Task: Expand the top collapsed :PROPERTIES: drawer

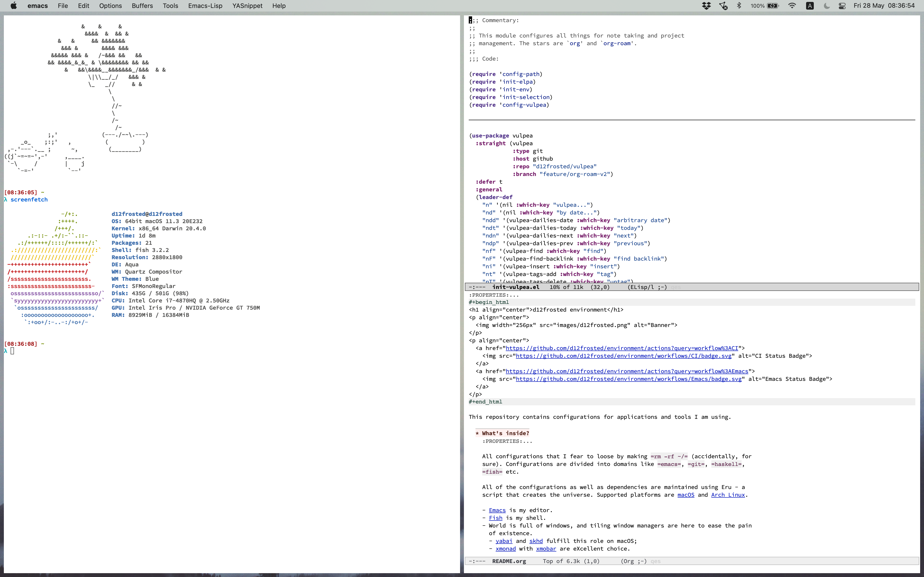Action: click(x=494, y=295)
